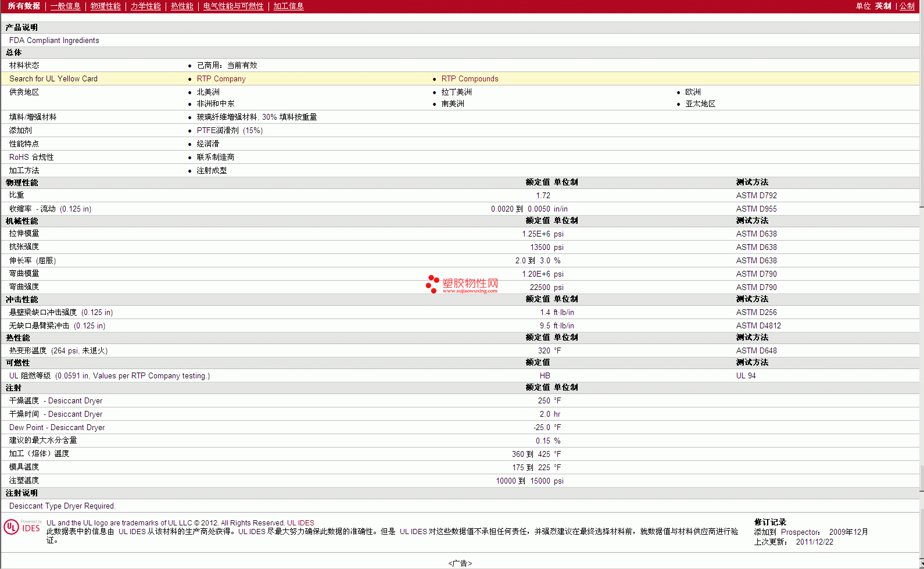The image size is (924, 569).
Task: Click the 物理性能 section header
Action: 22,182
